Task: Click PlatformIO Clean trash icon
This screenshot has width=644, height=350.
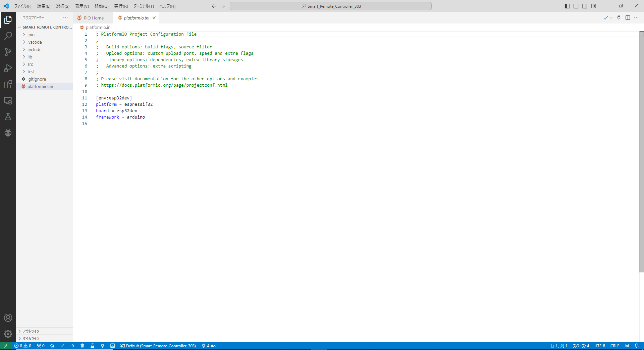Action: coord(82,346)
